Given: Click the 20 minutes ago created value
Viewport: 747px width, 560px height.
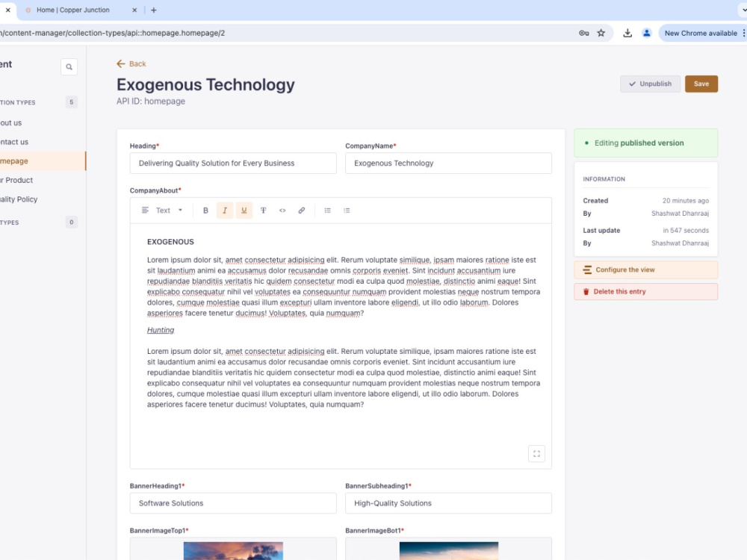Looking at the screenshot, I should [x=686, y=200].
